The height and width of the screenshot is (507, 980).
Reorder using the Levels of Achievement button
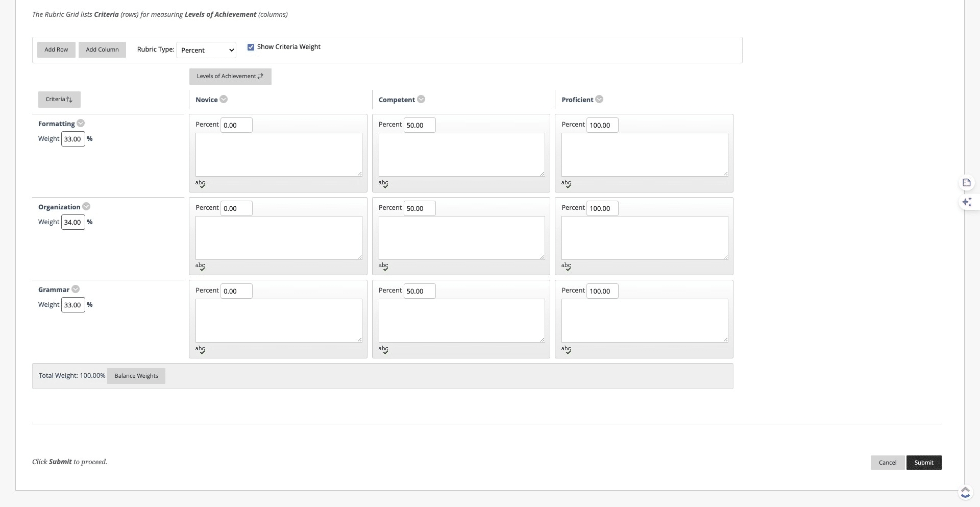click(x=230, y=77)
